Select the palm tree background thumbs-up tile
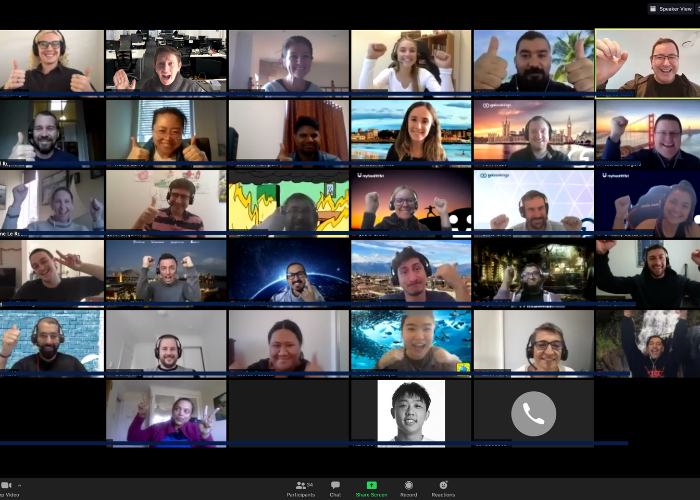This screenshot has height=500, width=700. point(533,62)
